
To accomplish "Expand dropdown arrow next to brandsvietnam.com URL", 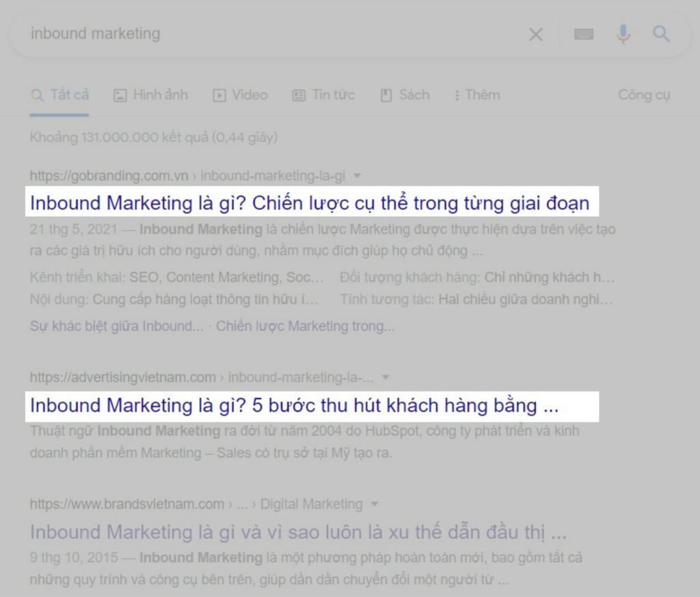I will click(x=374, y=505).
